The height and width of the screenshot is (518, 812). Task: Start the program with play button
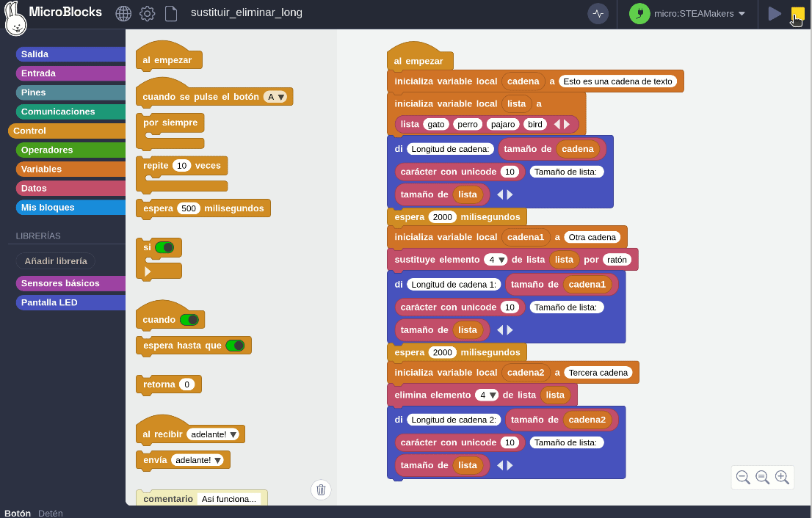click(x=775, y=14)
